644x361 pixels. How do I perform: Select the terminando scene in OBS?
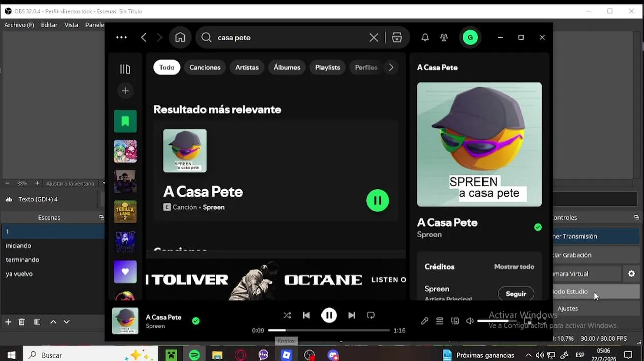[52, 260]
